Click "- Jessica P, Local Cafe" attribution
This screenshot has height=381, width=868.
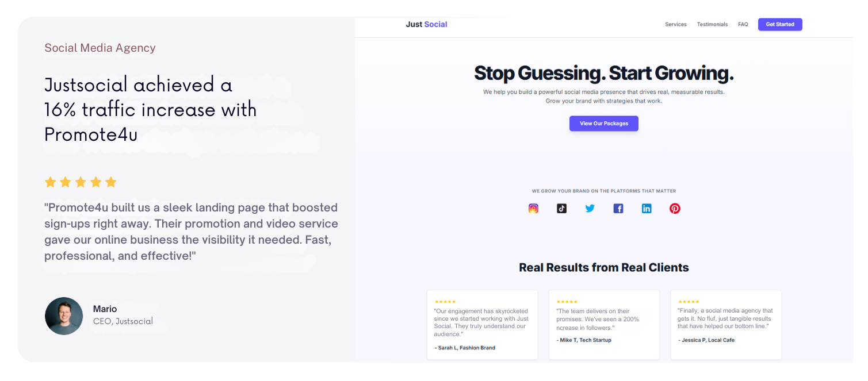(706, 340)
